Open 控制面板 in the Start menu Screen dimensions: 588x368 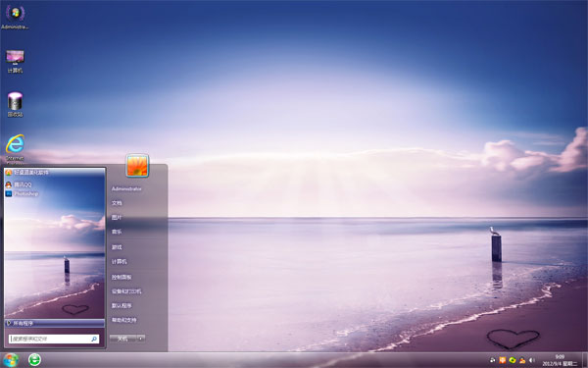[122, 277]
